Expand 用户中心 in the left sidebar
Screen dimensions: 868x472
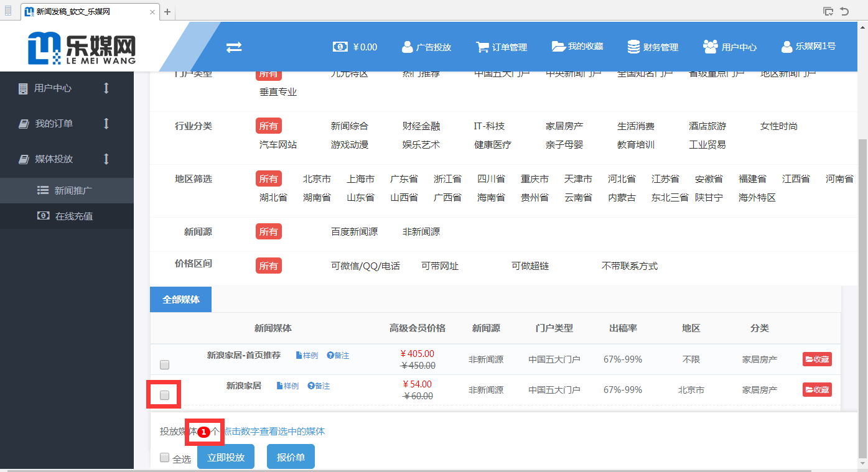[67, 88]
